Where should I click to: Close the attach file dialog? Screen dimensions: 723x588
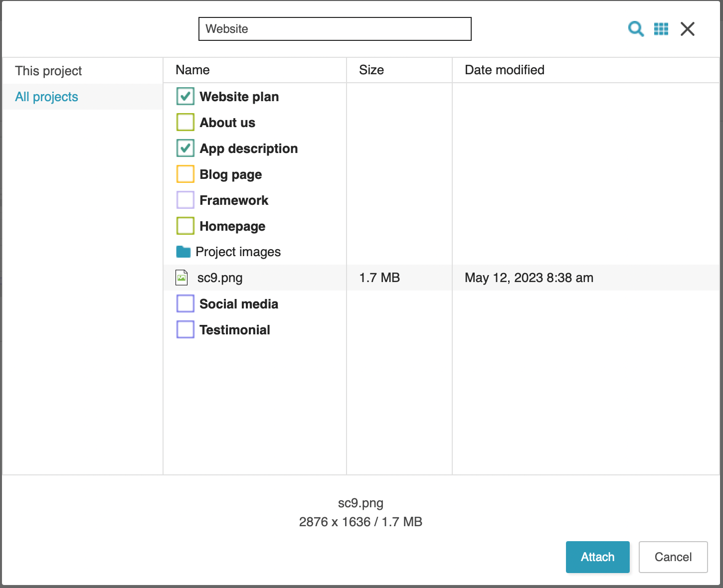point(688,29)
